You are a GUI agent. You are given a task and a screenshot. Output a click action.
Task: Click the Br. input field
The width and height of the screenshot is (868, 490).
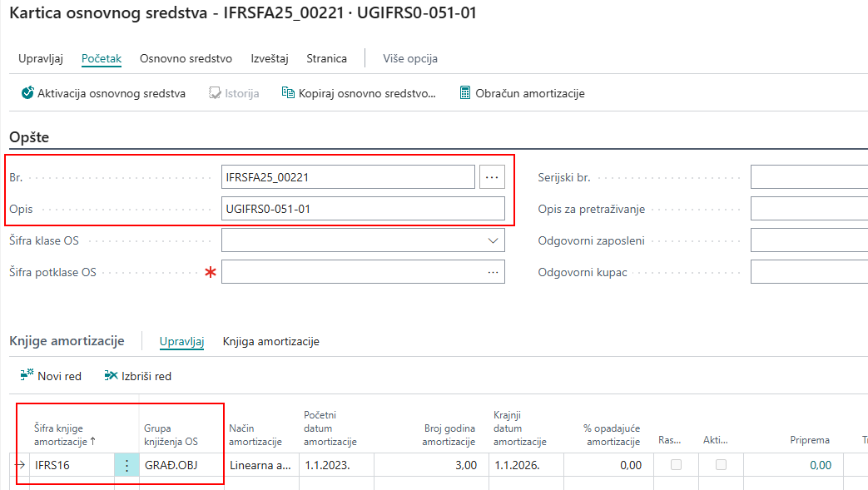pos(348,177)
